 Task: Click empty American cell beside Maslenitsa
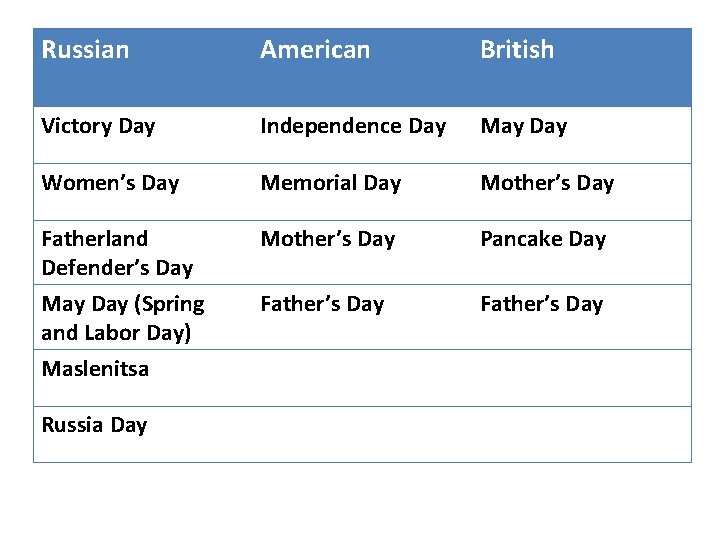tap(362, 378)
